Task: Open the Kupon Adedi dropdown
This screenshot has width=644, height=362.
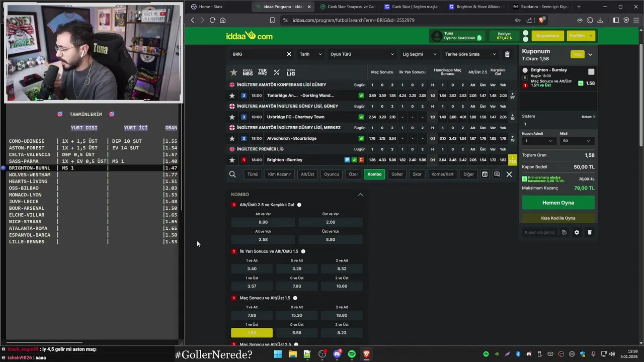Action: click(x=538, y=141)
